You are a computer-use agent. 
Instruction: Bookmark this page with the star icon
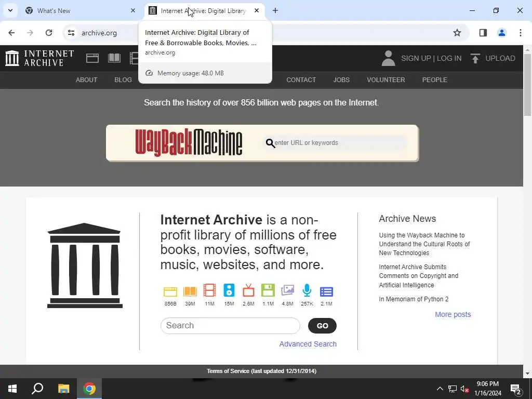point(457,33)
